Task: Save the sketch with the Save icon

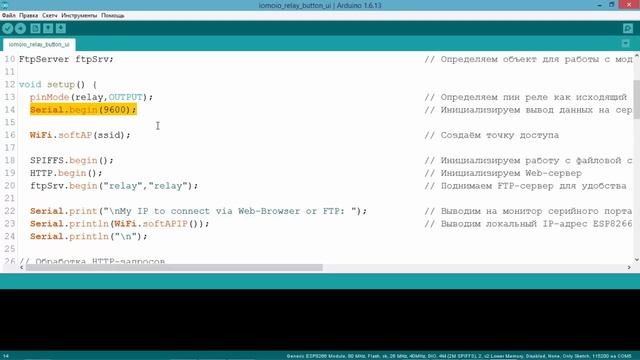Action: pyautogui.click(x=61, y=28)
